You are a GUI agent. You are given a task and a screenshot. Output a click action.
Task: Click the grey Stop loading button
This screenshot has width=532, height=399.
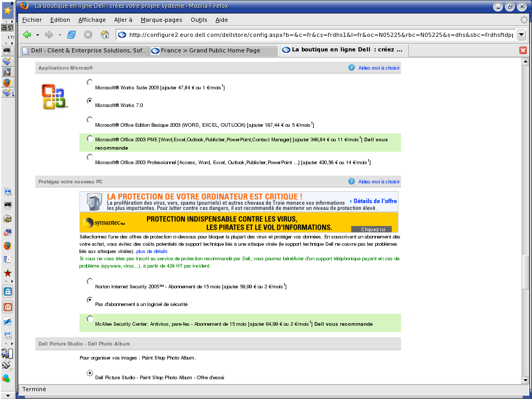coord(88,35)
